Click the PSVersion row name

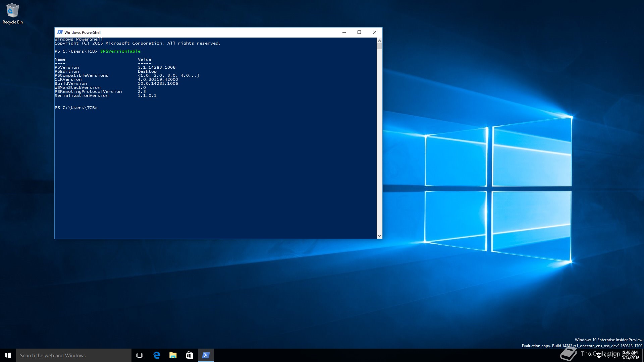click(x=67, y=67)
